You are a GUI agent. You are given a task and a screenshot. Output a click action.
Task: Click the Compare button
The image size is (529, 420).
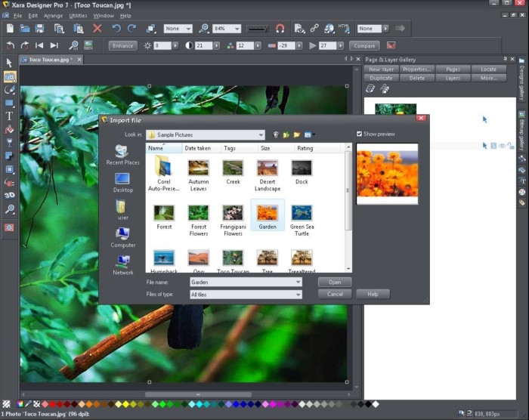point(364,45)
